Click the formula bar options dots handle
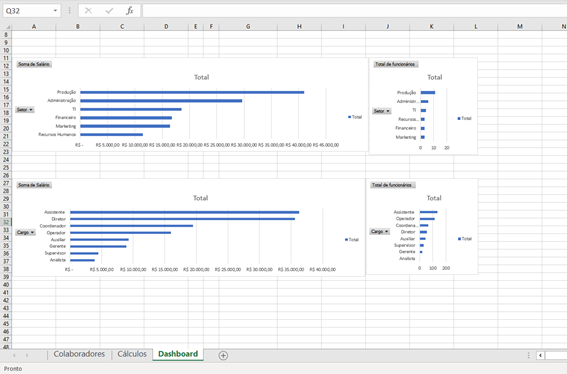 point(69,11)
